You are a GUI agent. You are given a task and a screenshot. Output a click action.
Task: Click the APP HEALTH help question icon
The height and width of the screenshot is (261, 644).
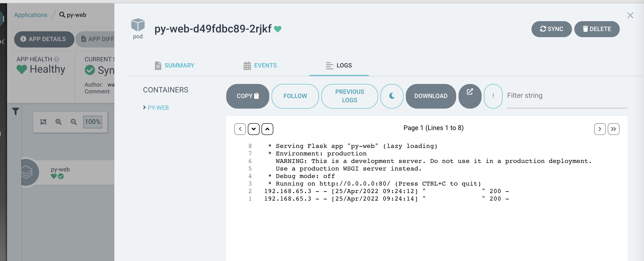point(56,59)
